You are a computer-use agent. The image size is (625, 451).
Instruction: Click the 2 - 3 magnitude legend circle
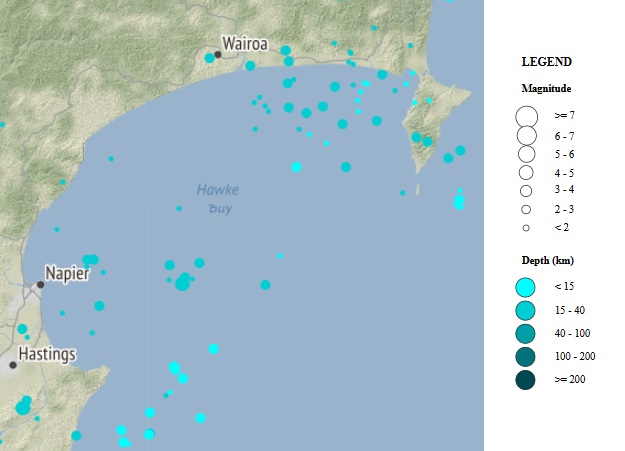526,209
